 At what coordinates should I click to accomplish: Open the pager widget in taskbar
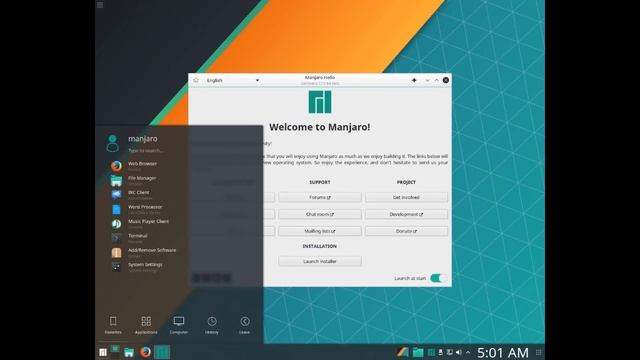click(x=116, y=351)
